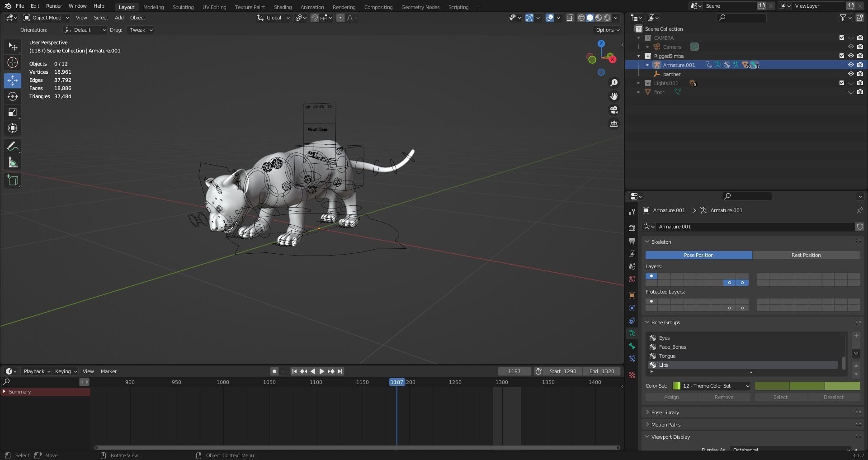Open the Scene properties tab

632,266
